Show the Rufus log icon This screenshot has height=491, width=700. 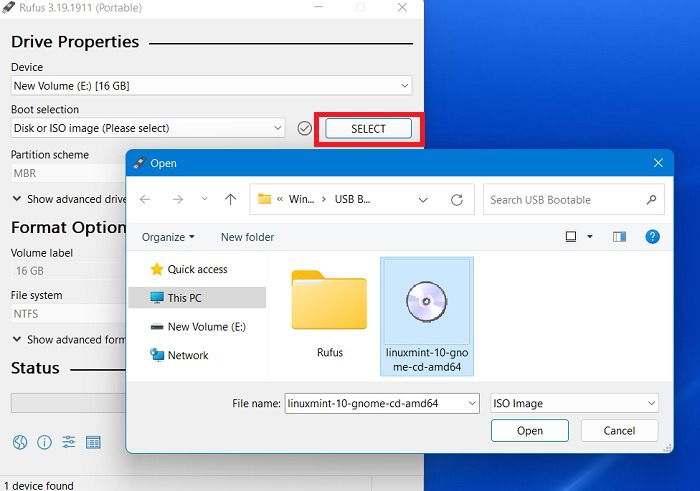pyautogui.click(x=93, y=442)
